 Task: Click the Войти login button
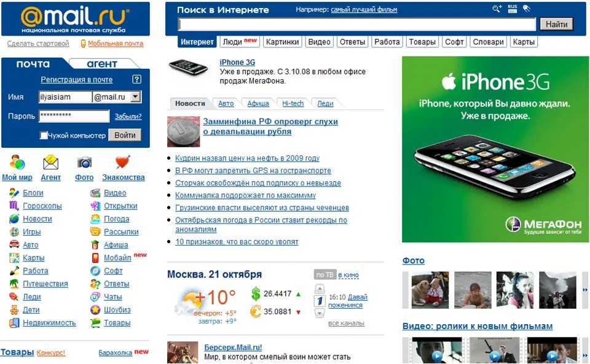click(x=125, y=135)
